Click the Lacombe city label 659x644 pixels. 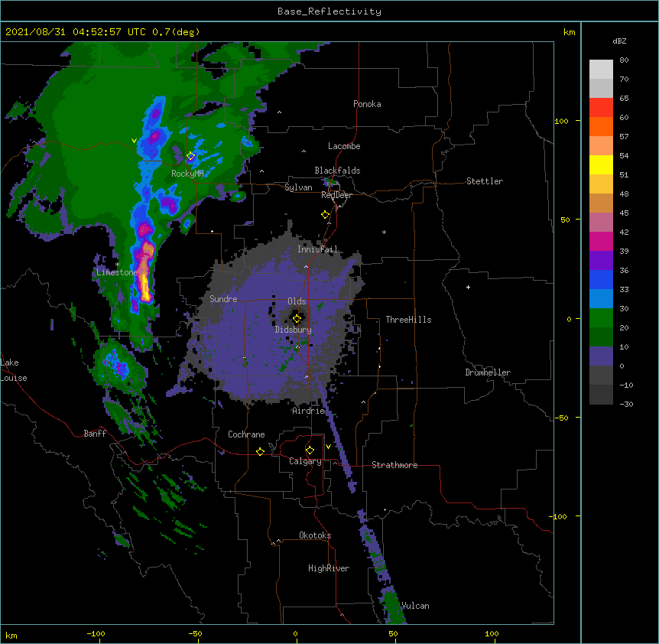pos(344,146)
